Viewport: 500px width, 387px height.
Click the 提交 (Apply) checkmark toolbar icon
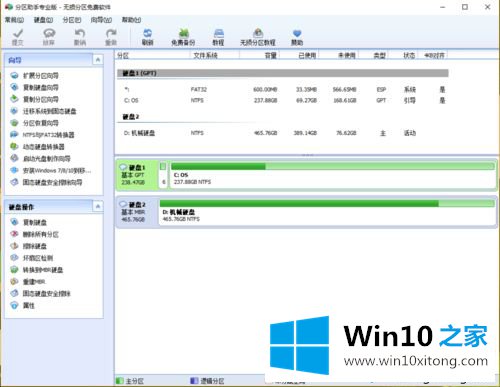coord(18,37)
